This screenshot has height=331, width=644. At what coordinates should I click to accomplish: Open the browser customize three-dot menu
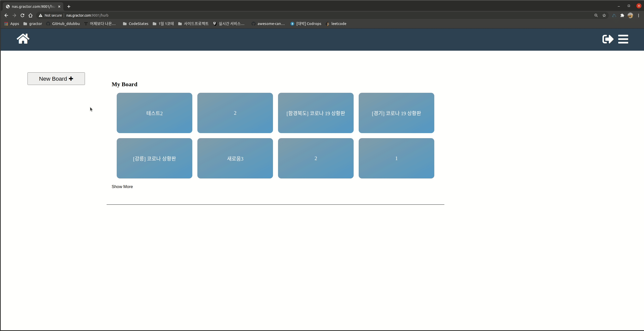point(639,15)
